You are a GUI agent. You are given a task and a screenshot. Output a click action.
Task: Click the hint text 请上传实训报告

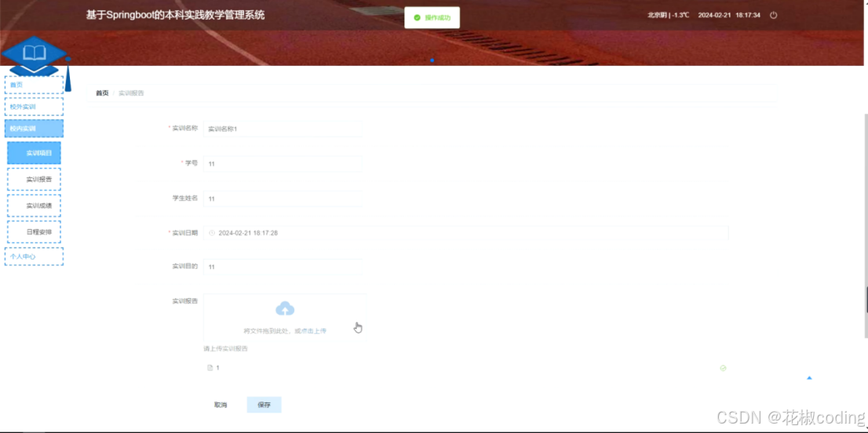click(x=226, y=348)
